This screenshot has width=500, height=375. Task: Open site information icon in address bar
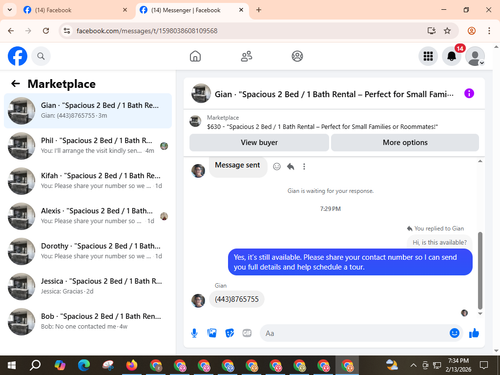67,31
